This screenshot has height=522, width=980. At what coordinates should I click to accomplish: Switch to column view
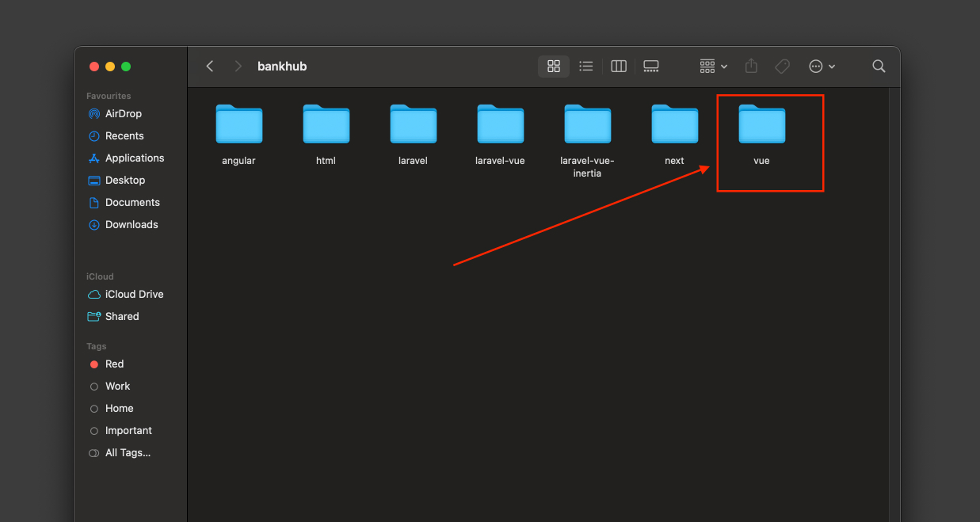pyautogui.click(x=619, y=67)
